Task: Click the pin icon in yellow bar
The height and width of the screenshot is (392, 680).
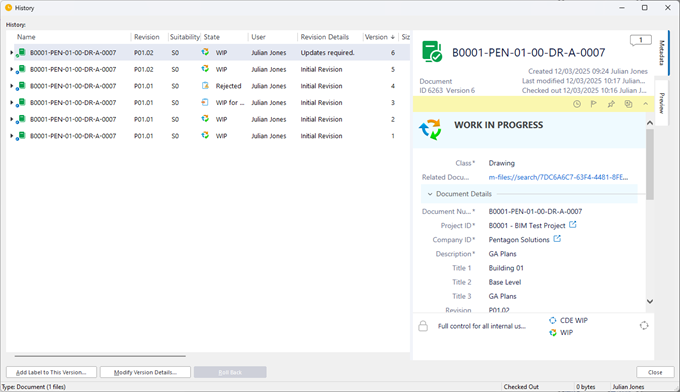Action: pos(611,104)
